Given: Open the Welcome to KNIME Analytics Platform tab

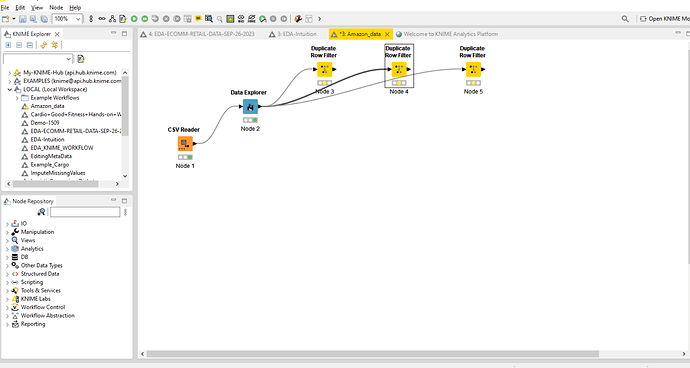Looking at the screenshot, I should pos(447,34).
